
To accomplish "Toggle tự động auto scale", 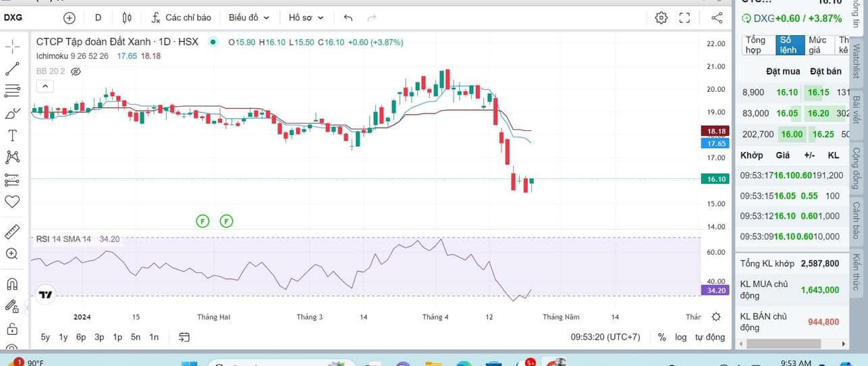I will click(710, 337).
